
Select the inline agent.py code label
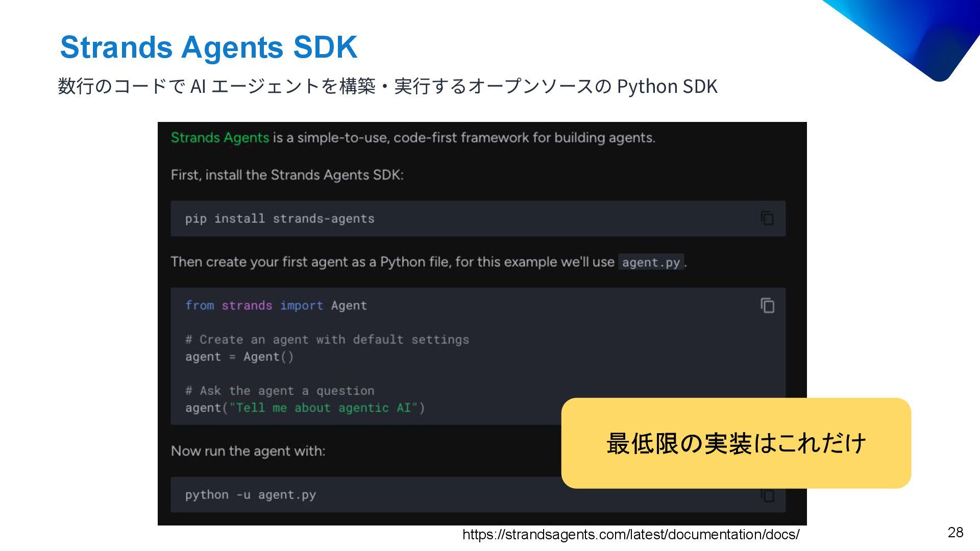(x=651, y=262)
